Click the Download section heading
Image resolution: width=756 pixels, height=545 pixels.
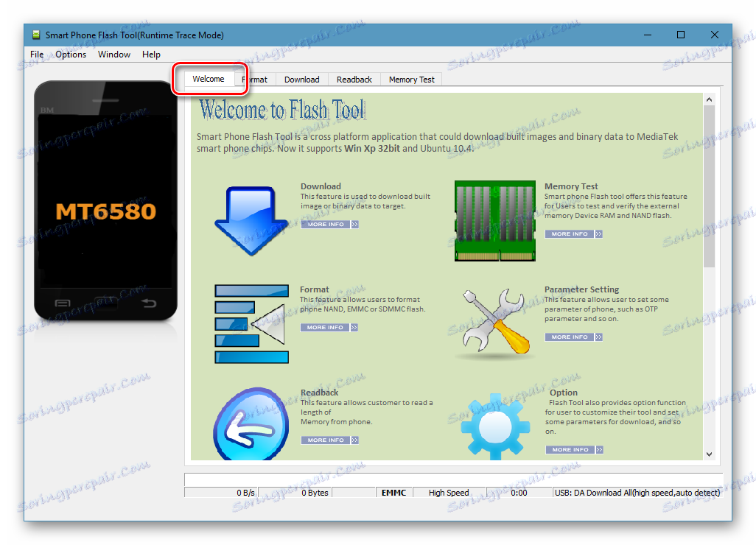(x=321, y=186)
